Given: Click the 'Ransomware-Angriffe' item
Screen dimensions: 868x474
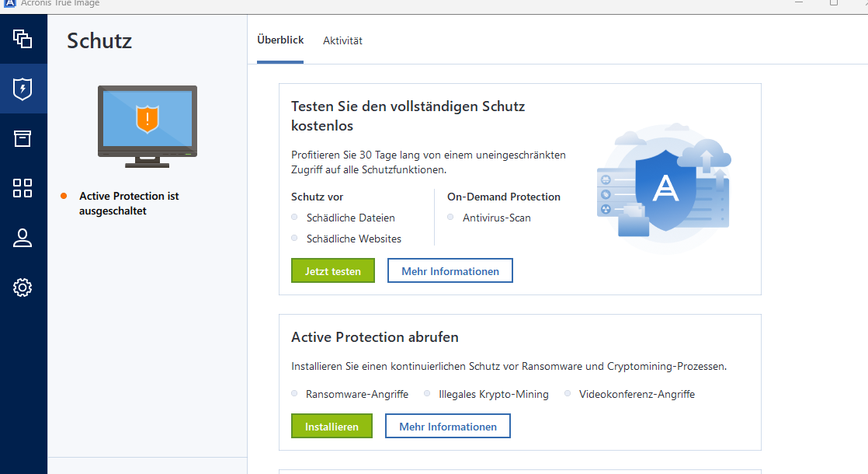Looking at the screenshot, I should click(x=357, y=394).
